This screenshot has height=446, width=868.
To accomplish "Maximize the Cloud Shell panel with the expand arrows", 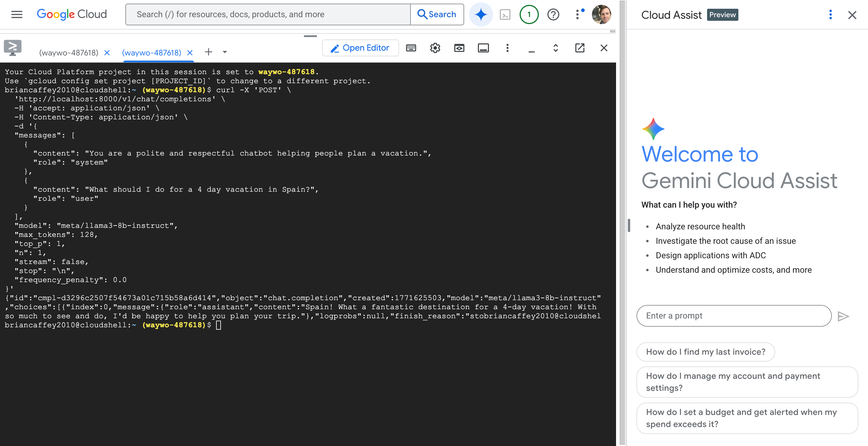I will (555, 48).
